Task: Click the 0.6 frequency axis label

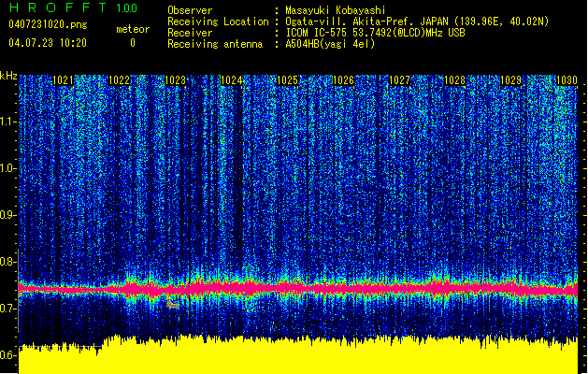Action: pos(8,355)
